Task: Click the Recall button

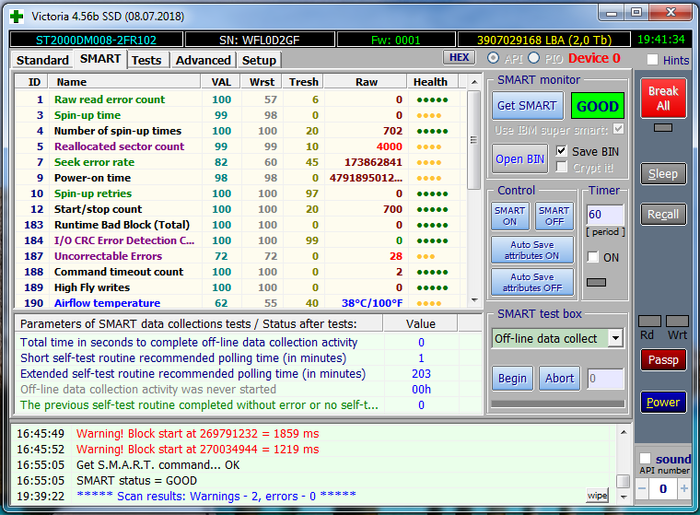Action: [663, 215]
